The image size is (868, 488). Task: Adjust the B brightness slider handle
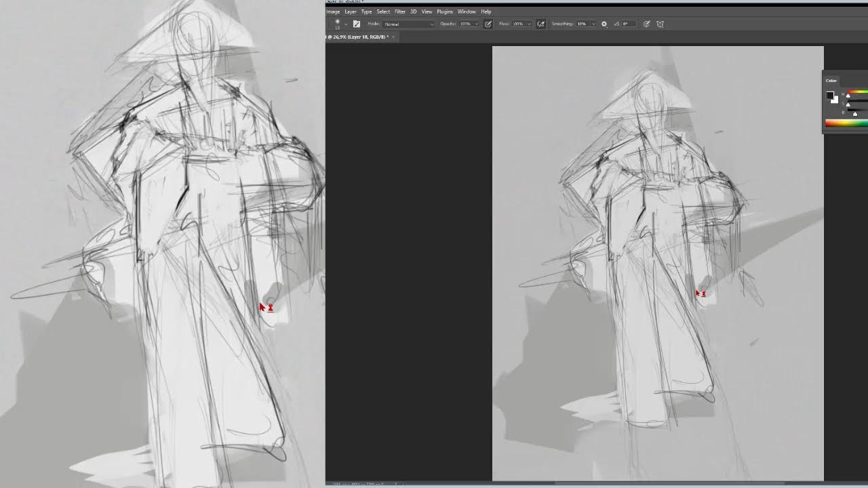click(855, 114)
